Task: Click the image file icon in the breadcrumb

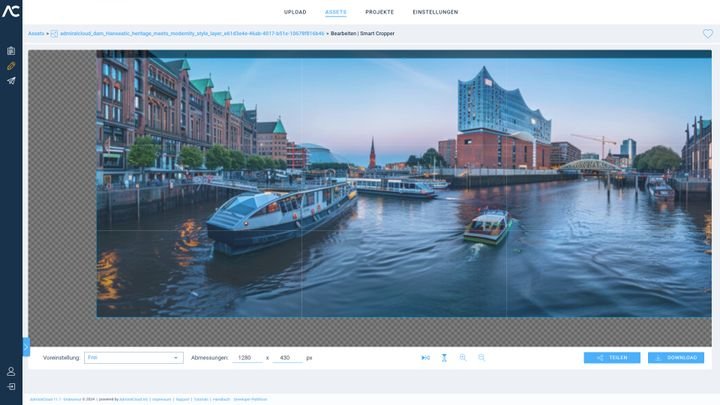Action: [54, 34]
